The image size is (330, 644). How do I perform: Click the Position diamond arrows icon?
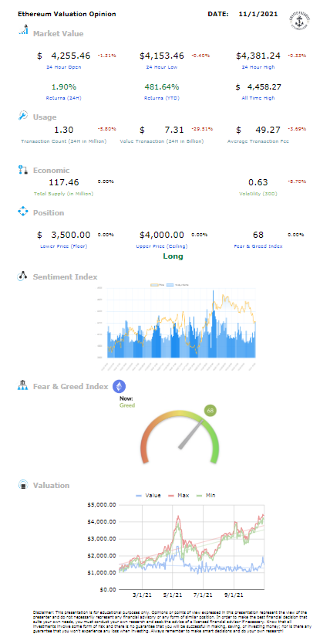click(x=23, y=212)
